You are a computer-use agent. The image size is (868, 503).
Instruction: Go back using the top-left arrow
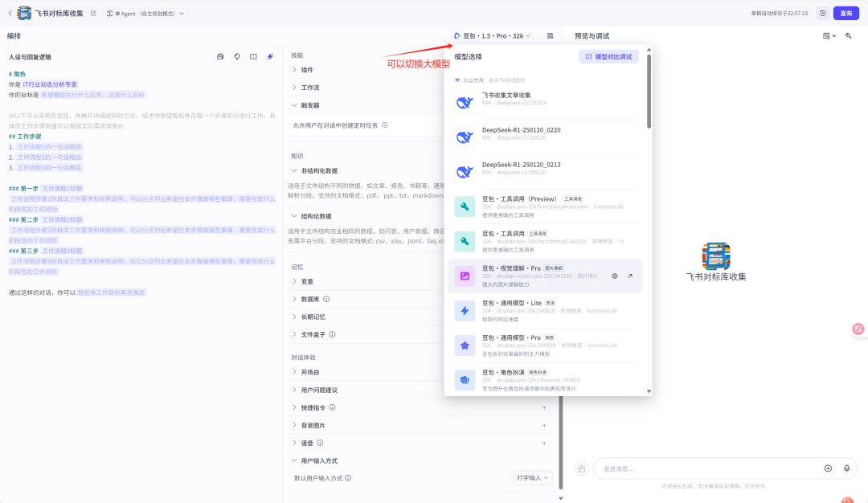click(x=10, y=14)
